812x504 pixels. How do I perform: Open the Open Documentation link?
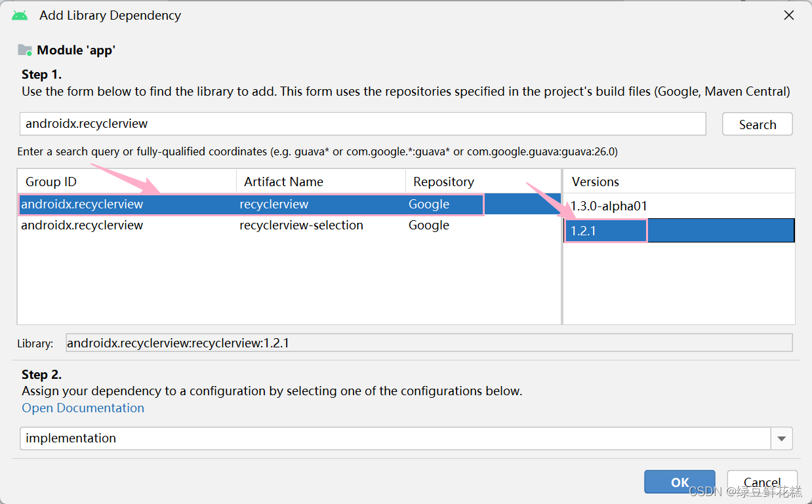click(x=83, y=408)
